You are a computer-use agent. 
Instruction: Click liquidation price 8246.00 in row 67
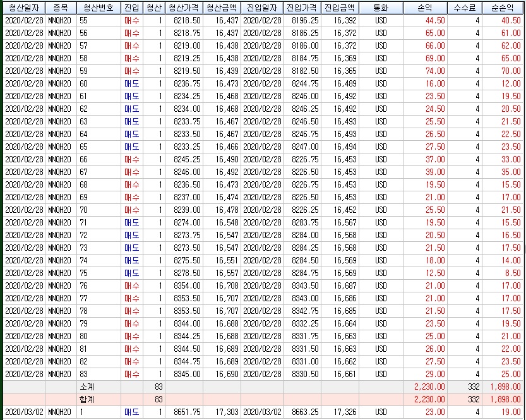tap(184, 172)
